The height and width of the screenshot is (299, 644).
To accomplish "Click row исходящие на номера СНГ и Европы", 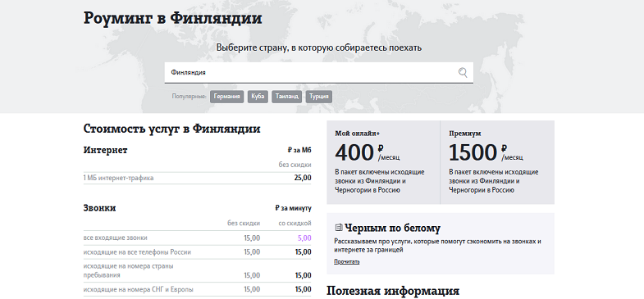I will click(x=197, y=289).
